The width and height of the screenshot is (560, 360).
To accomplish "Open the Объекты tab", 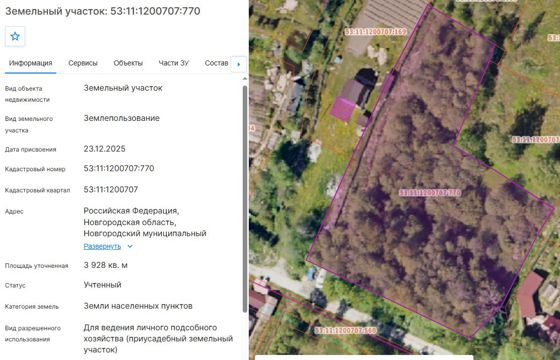I will click(128, 63).
